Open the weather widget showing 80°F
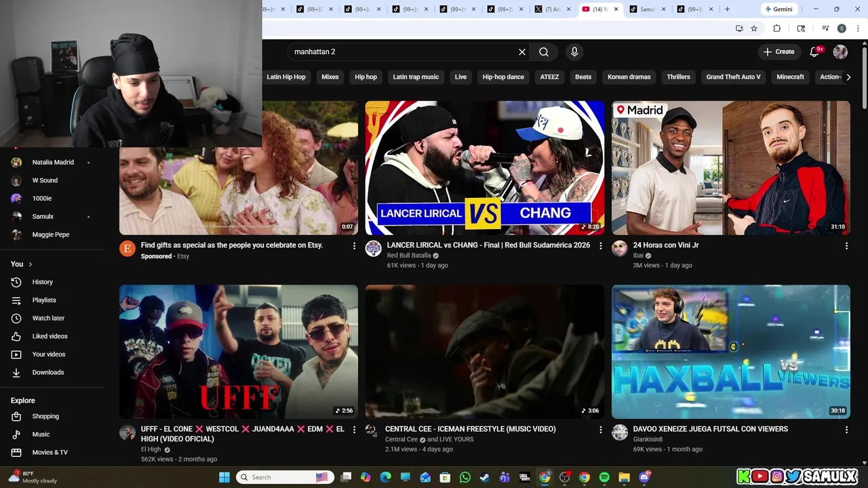This screenshot has width=868, height=488. [x=33, y=477]
